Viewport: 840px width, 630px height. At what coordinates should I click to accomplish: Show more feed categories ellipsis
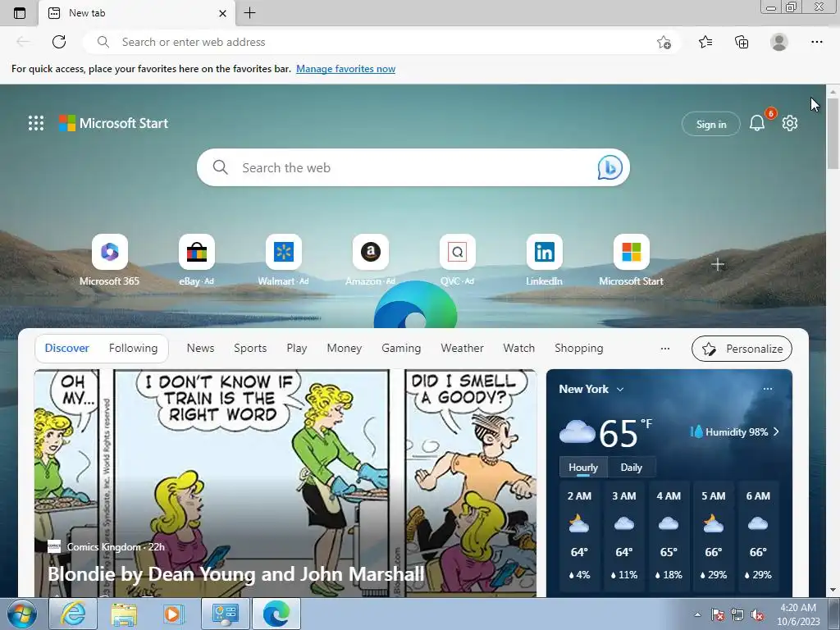(664, 348)
